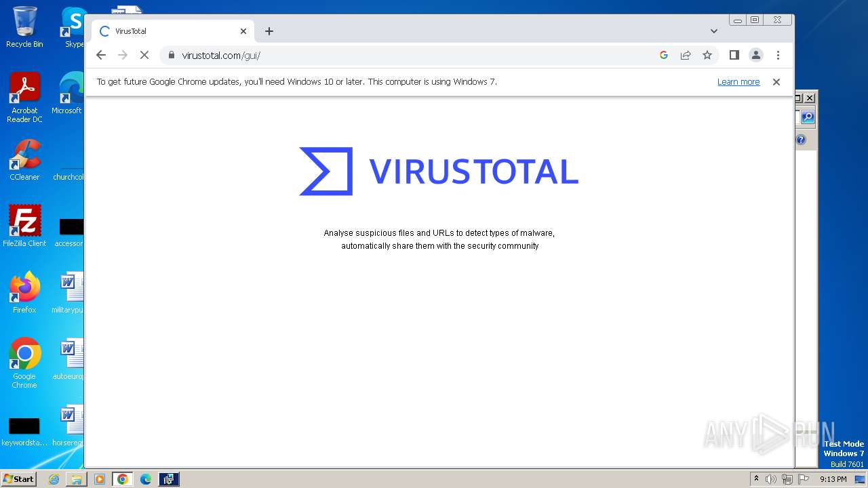This screenshot has height=488, width=868.
Task: Go back to the previous page
Action: tap(101, 56)
